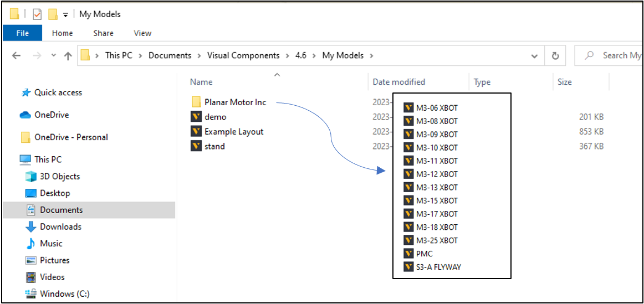Viewport: 644px width, 304px height.
Task: Switch to the View ribbon tab
Action: [x=142, y=33]
